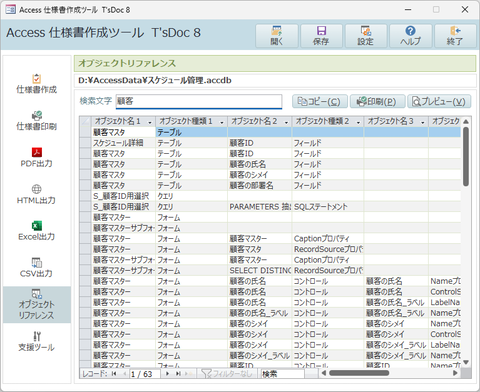Select the row selector of スケジュール詳細 row

tap(86, 143)
